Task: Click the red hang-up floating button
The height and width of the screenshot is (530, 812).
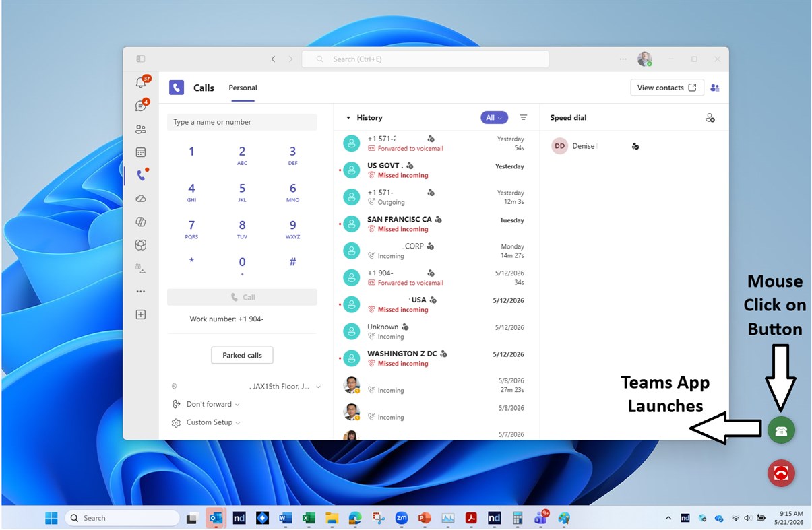Action: click(x=781, y=473)
